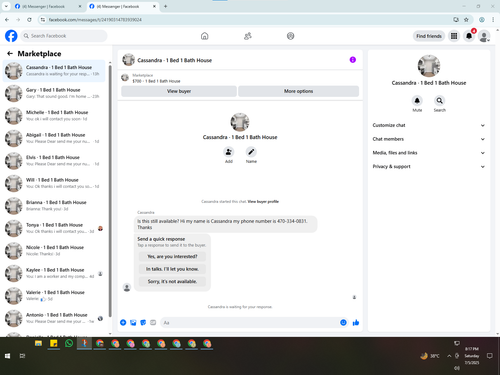Open the Friends icon in top navigation
This screenshot has width=500, height=375.
click(x=248, y=36)
